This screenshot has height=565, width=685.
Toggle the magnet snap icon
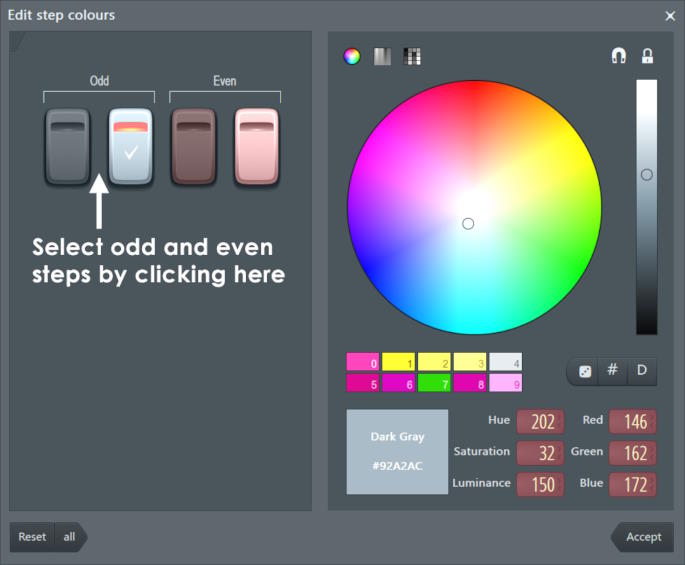(x=618, y=57)
